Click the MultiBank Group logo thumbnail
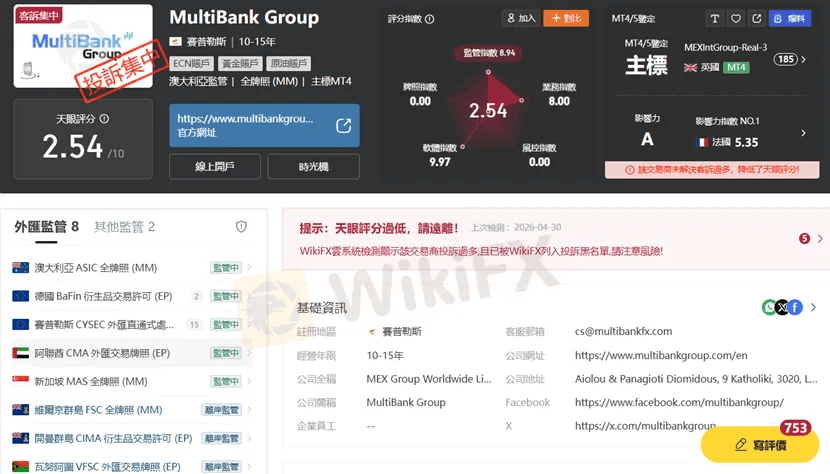 tap(83, 46)
